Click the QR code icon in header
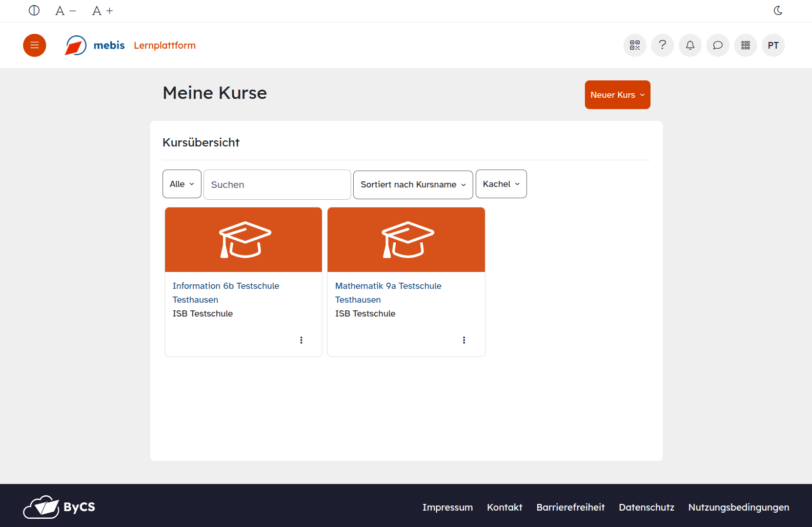 (x=635, y=45)
